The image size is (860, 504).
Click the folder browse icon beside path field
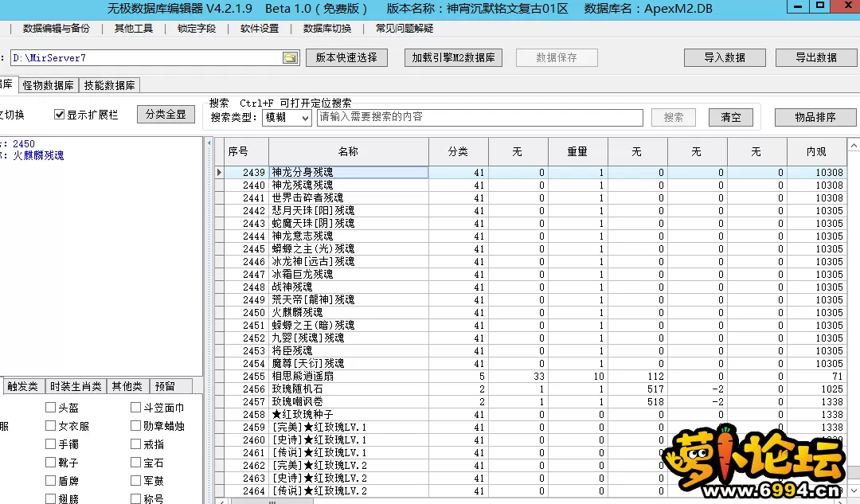point(290,57)
